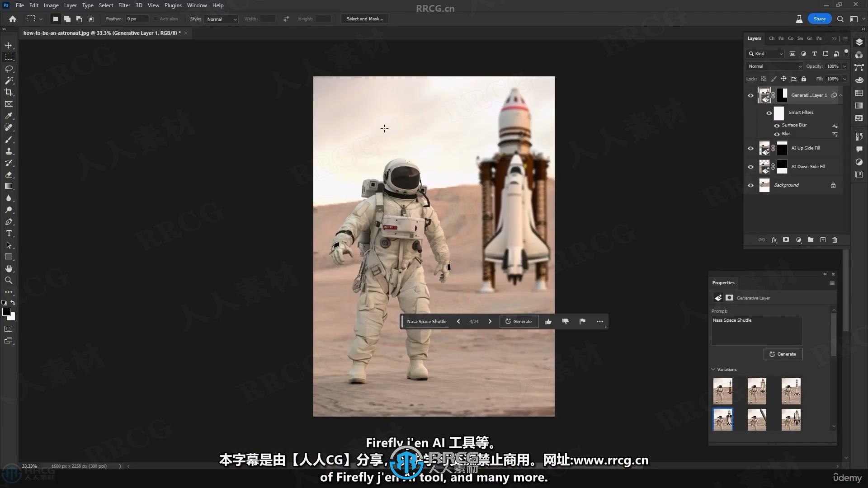Click Generate in the Properties panel
868x488 pixels.
pyautogui.click(x=783, y=354)
